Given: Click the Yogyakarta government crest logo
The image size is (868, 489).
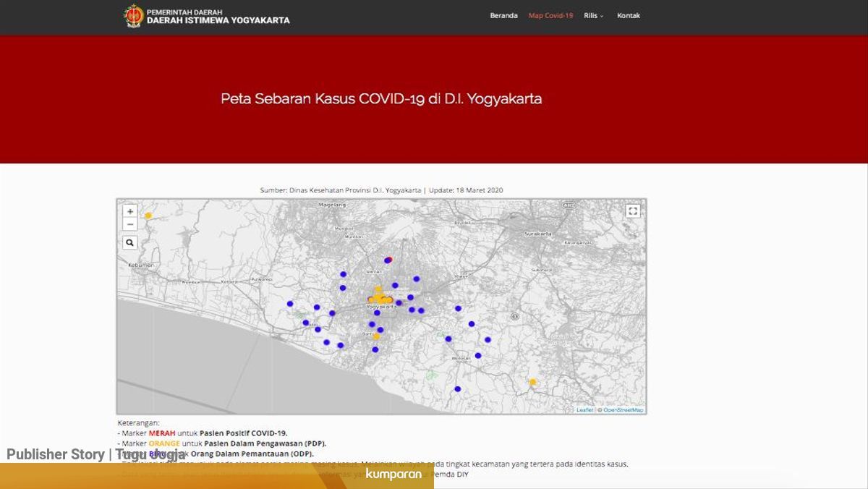Looking at the screenshot, I should tap(133, 16).
